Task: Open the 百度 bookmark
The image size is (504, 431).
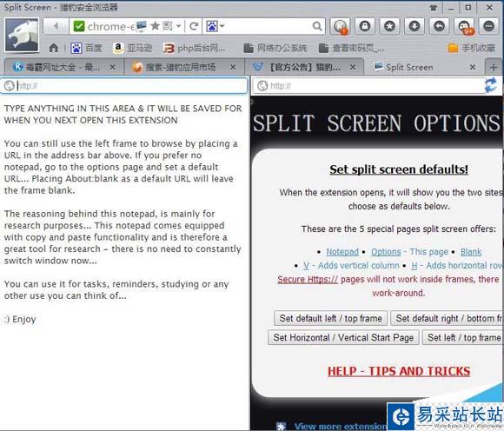Action: (86, 48)
